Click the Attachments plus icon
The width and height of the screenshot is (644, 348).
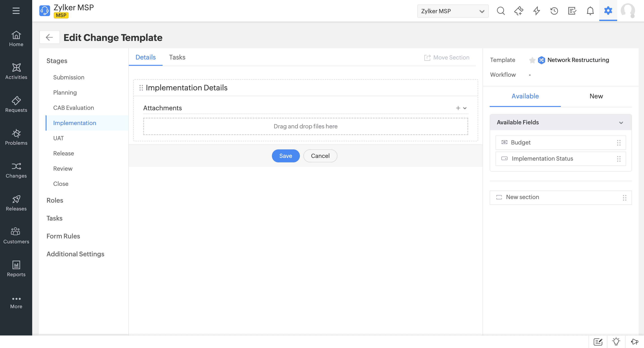pyautogui.click(x=458, y=108)
